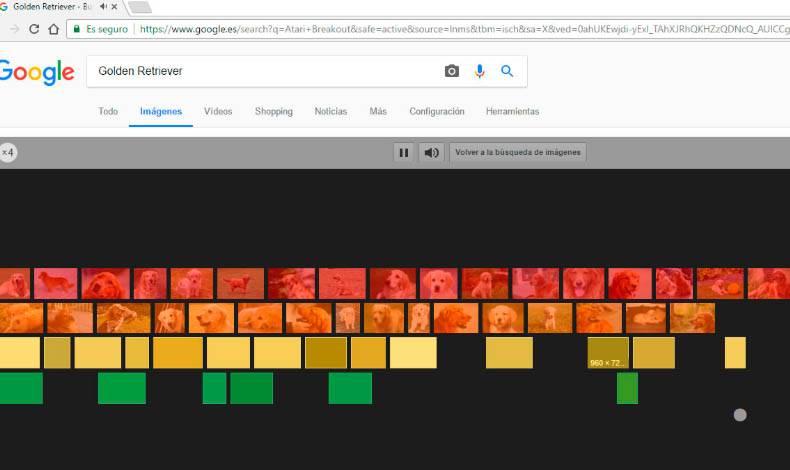790x470 pixels.
Task: Reload the page with the refresh icon
Action: pos(34,29)
